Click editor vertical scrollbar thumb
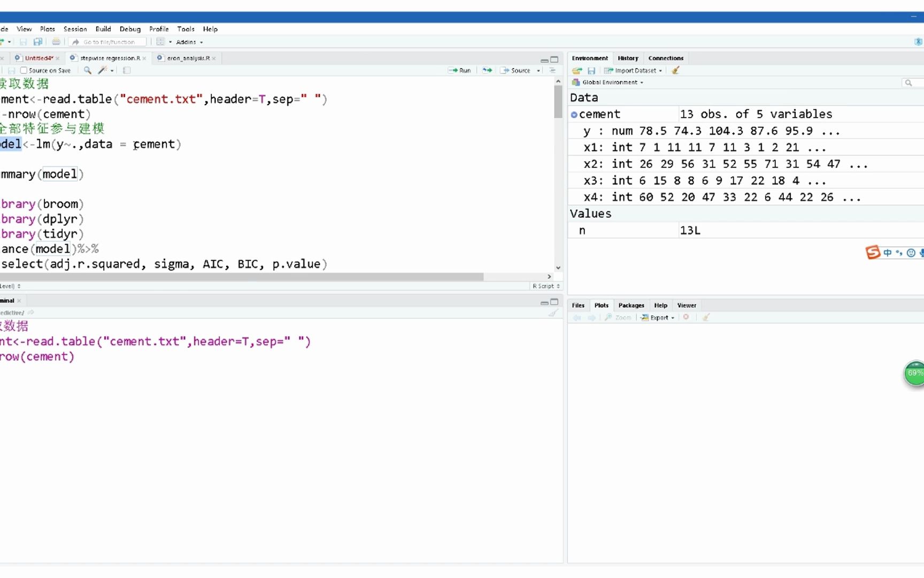This screenshot has height=578, width=924. pyautogui.click(x=558, y=102)
